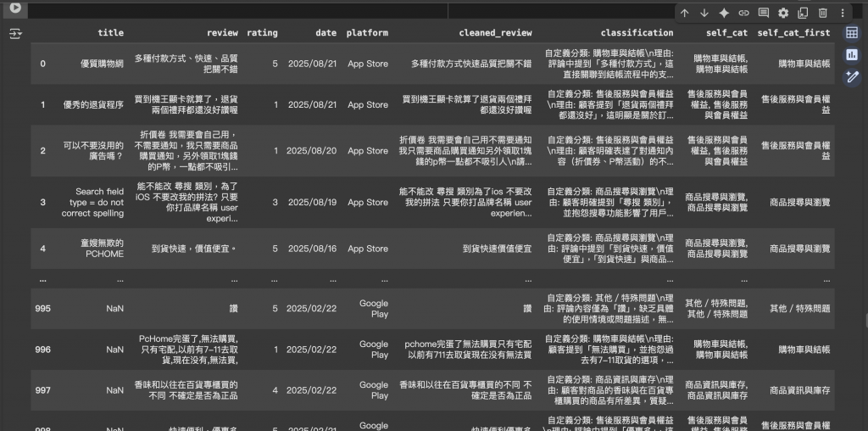
Task: Click title cell '優秀的退貨程序'
Action: (x=93, y=104)
